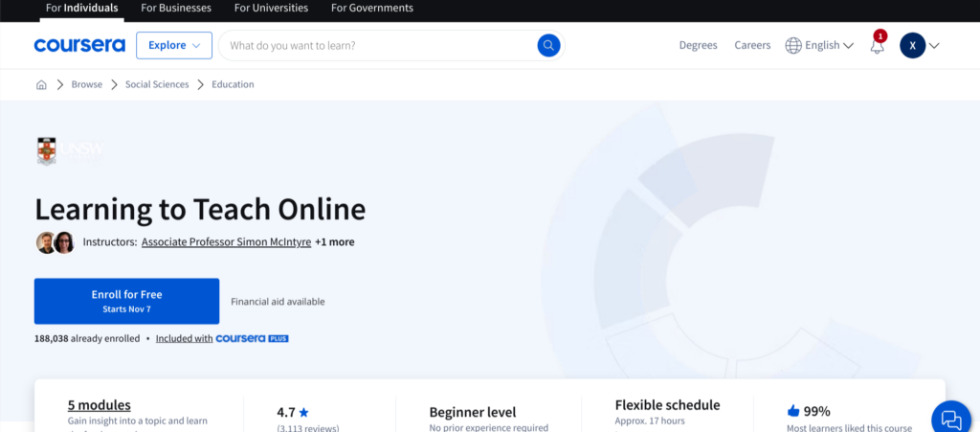Expand the user profile menu
Screen dimensions: 980x432
point(920,45)
